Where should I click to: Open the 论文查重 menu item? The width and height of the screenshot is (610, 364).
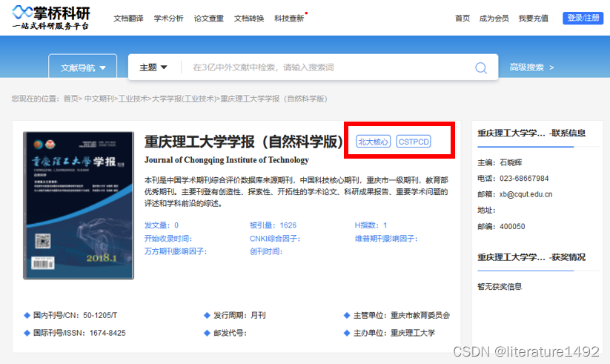[208, 19]
